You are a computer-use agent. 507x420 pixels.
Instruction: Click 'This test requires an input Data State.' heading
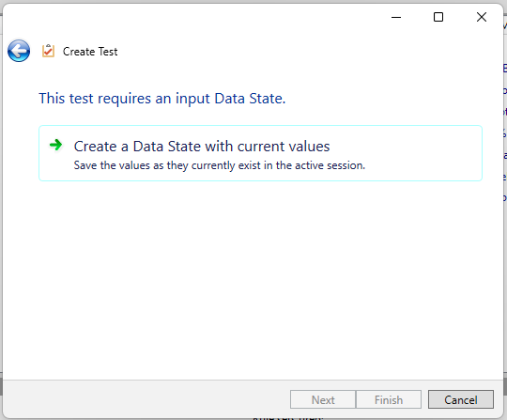coord(162,99)
